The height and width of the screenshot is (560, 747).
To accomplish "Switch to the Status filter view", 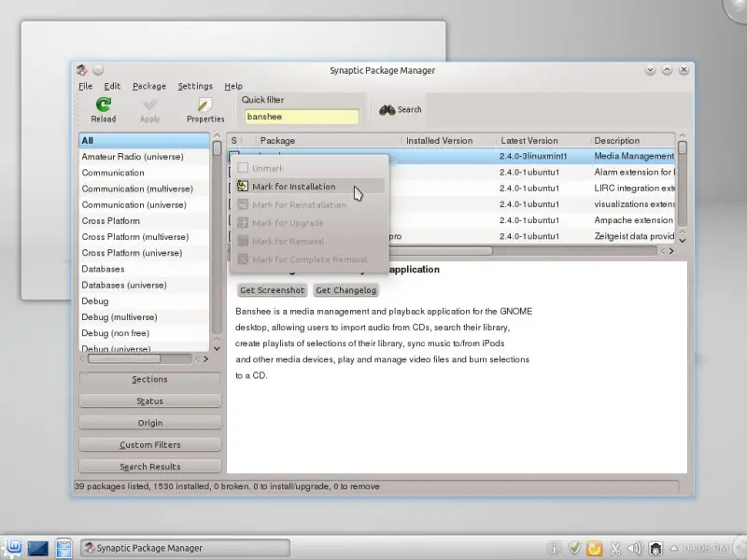I will (150, 401).
